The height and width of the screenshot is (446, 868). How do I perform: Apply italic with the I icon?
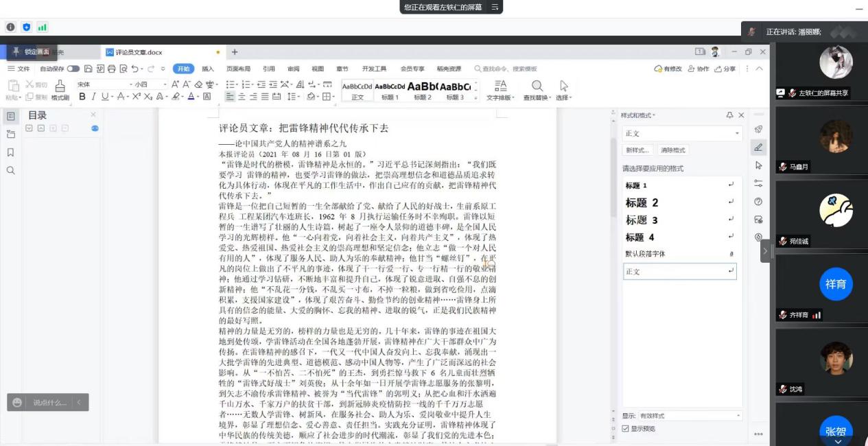(x=93, y=97)
